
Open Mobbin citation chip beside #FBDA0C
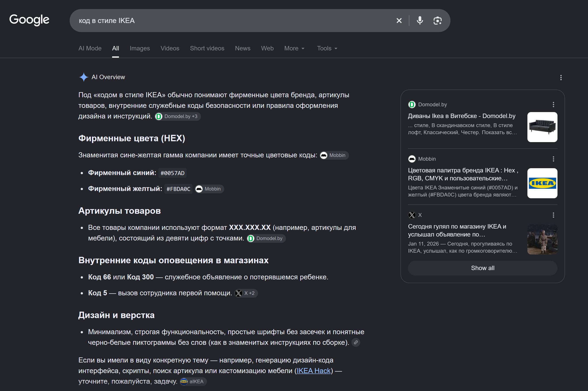point(209,189)
